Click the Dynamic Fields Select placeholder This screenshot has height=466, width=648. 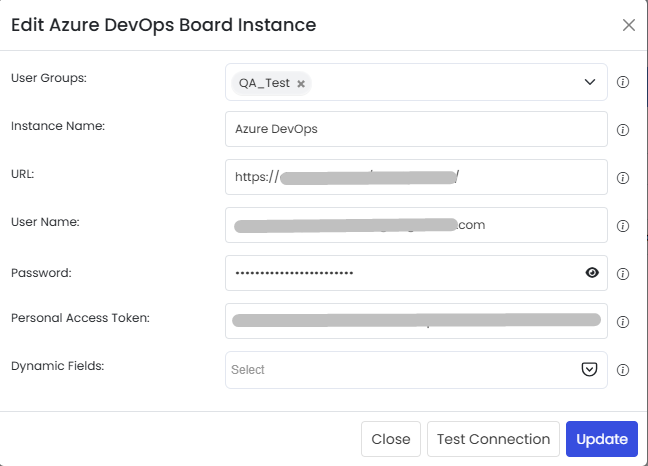(x=248, y=370)
